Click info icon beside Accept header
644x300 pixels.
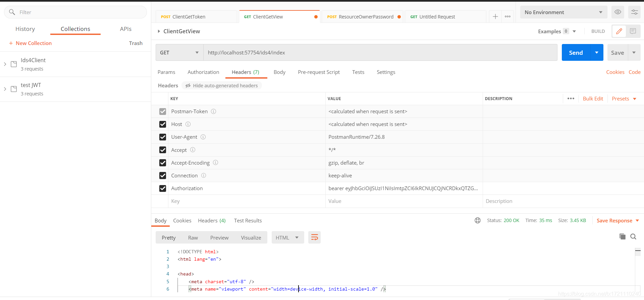tap(193, 150)
